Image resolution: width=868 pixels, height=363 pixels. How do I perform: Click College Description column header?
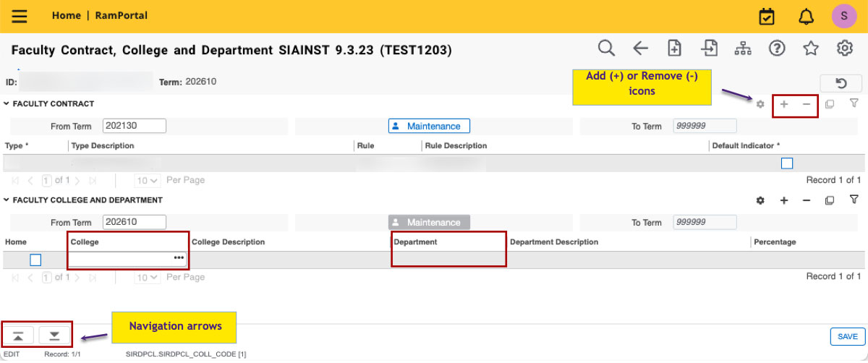pos(228,242)
